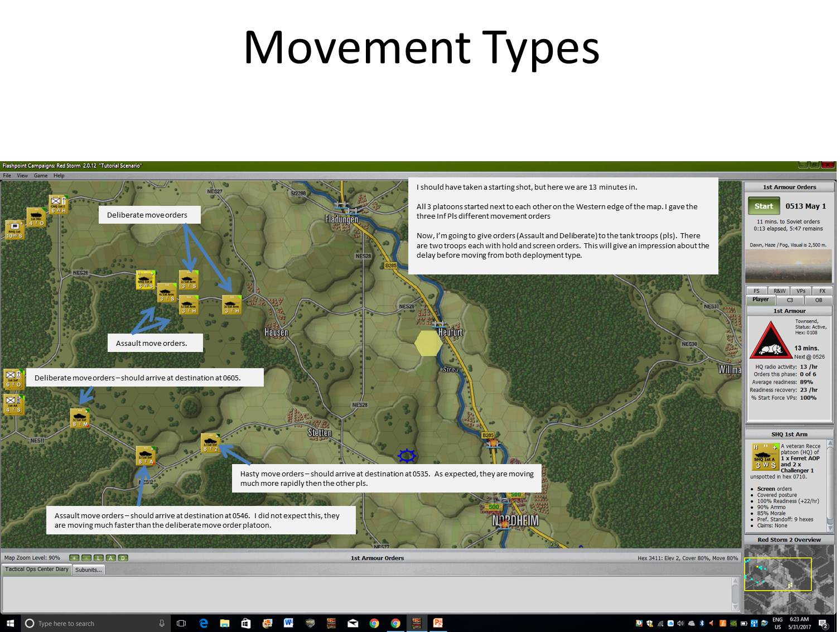Click the highlighted yellow hex near Heufurt
Screen dimensions: 840x632
(429, 343)
